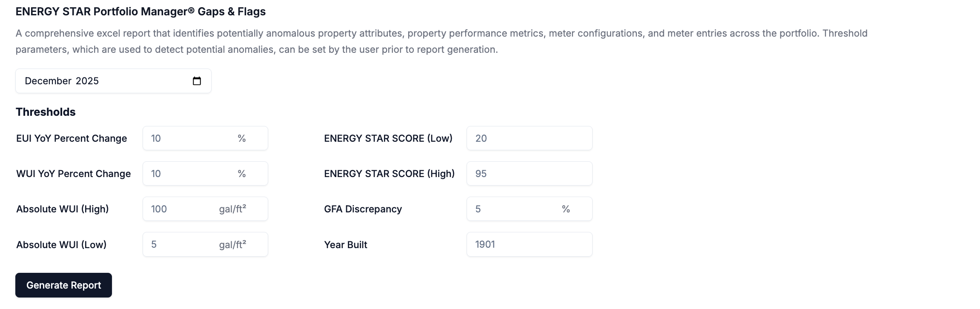Click the ENERGY STAR SCORE (High) field
Image resolution: width=980 pixels, height=309 pixels.
tap(529, 174)
